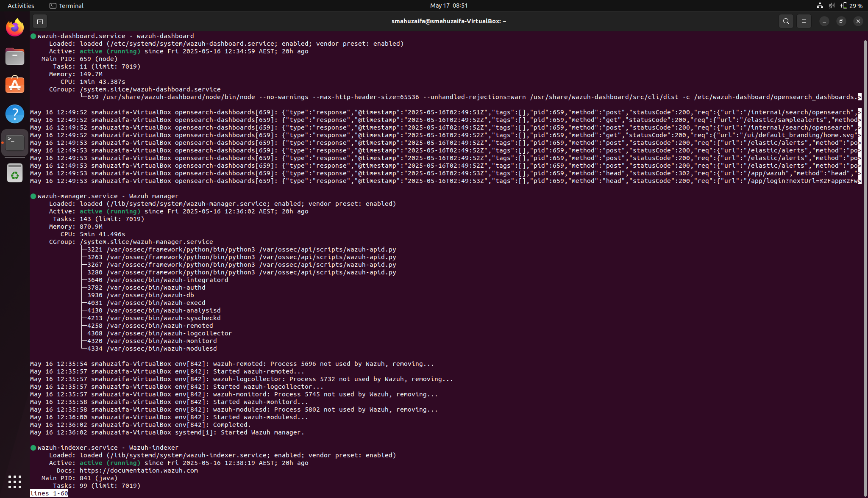Click the https://documentation.wazuh.com link
The width and height of the screenshot is (868, 498).
tap(139, 470)
